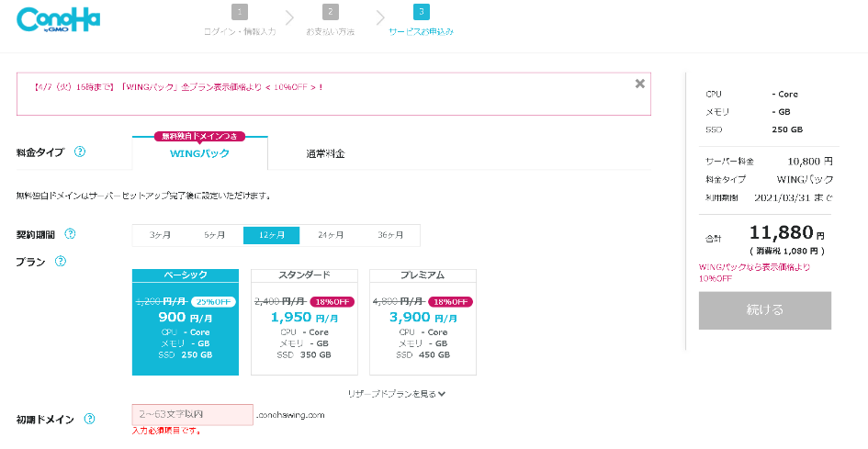Click the 3,900 円/月 price
The image size is (868, 449).
423,317
